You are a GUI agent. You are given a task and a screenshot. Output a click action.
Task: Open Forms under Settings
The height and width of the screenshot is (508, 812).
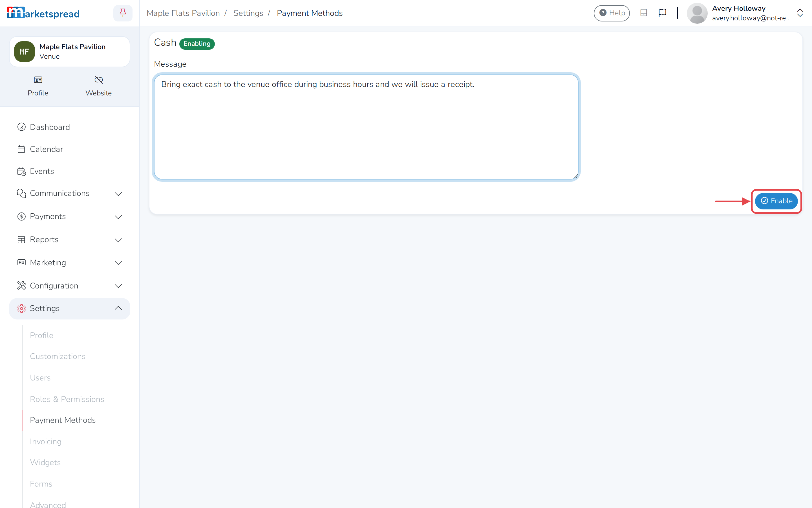(x=41, y=484)
